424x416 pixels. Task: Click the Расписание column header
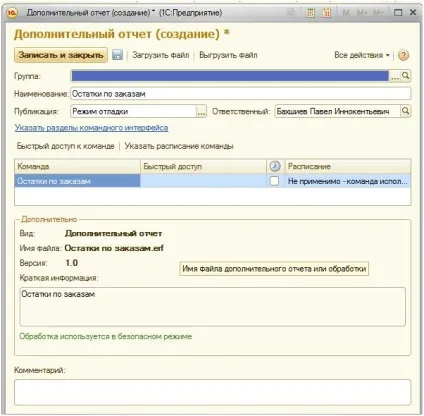(x=348, y=166)
